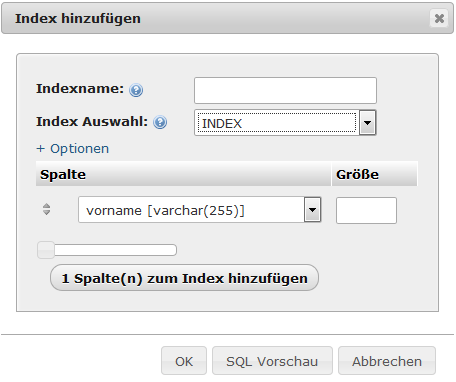Click the arrow of Index Auswahl dropdown
The width and height of the screenshot is (456, 382).
tap(368, 123)
